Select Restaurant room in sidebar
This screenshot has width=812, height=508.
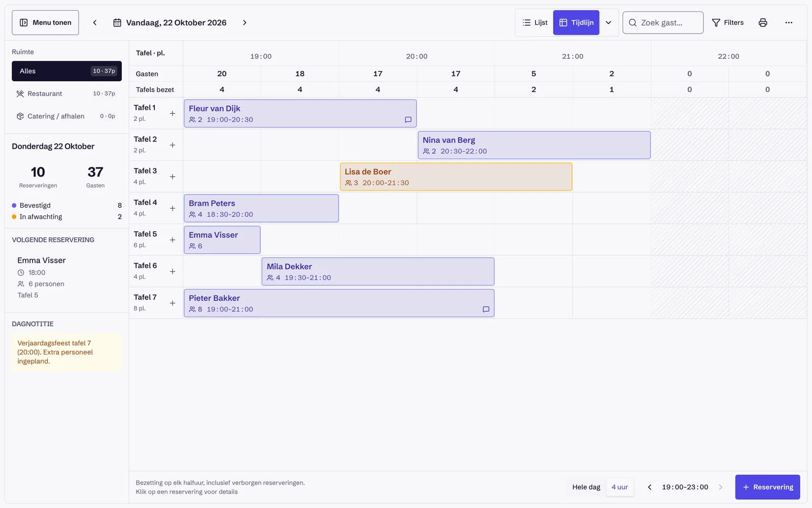66,93
